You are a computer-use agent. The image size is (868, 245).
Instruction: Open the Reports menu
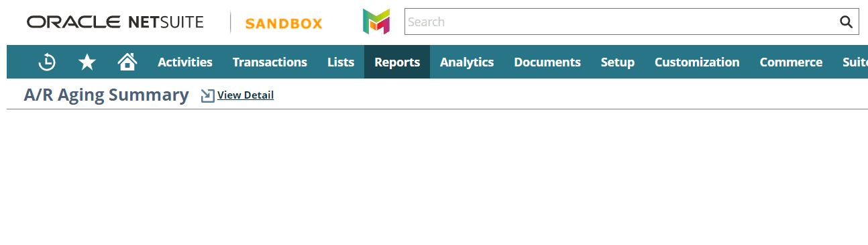pos(397,62)
